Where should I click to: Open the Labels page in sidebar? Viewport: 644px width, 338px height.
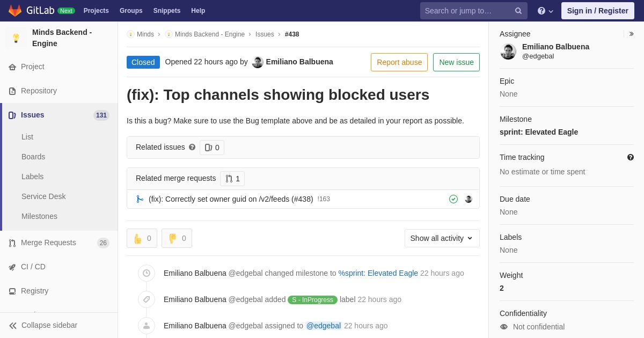coord(32,177)
